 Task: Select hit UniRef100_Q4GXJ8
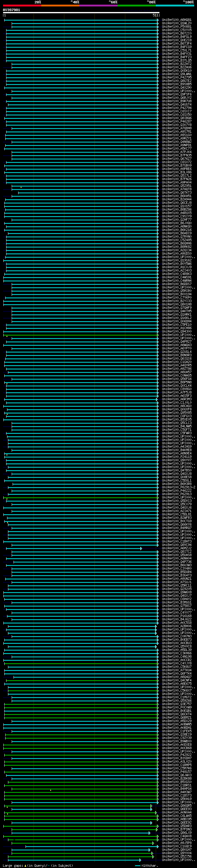tap(176, 474)
